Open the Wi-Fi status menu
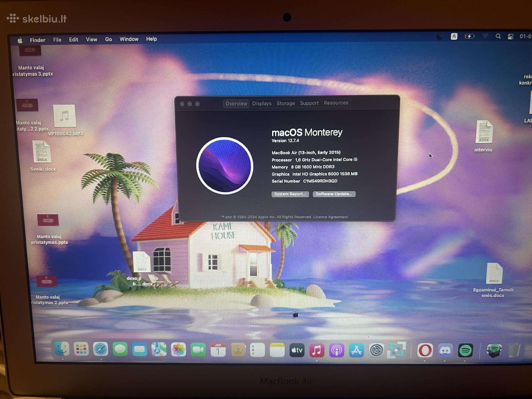The image size is (532, 399). (x=485, y=36)
